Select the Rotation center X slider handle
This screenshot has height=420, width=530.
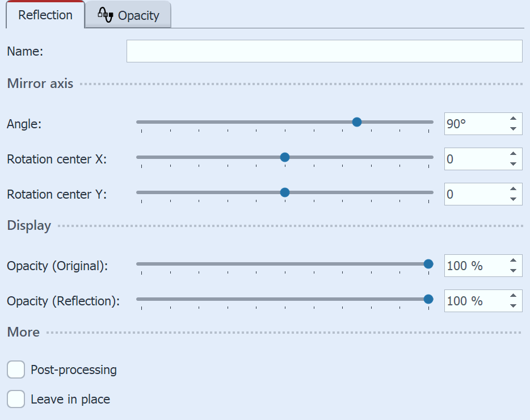click(284, 157)
